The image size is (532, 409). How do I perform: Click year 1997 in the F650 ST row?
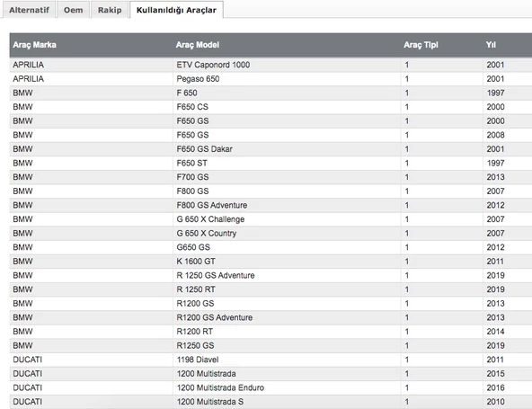pyautogui.click(x=495, y=164)
